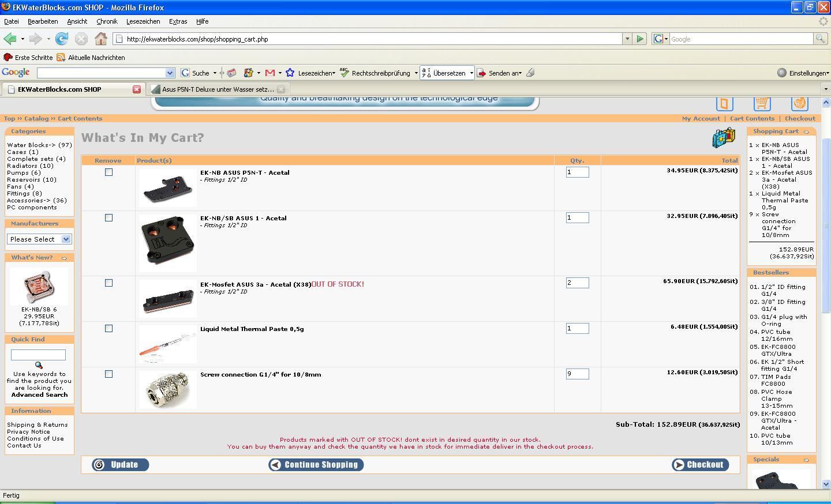Click the Google toolbar logo
The width and height of the screenshot is (831, 504).
click(16, 73)
